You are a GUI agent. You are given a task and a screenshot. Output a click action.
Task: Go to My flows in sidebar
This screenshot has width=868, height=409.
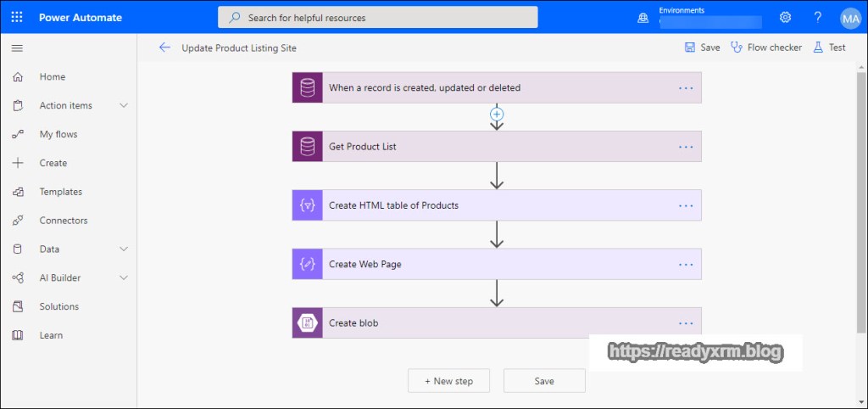[x=58, y=134]
